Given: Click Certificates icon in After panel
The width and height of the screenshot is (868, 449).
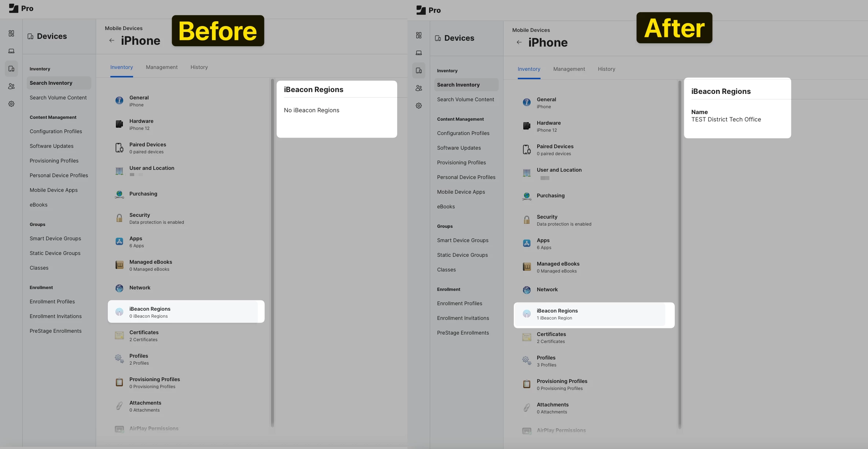Looking at the screenshot, I should 527,337.
